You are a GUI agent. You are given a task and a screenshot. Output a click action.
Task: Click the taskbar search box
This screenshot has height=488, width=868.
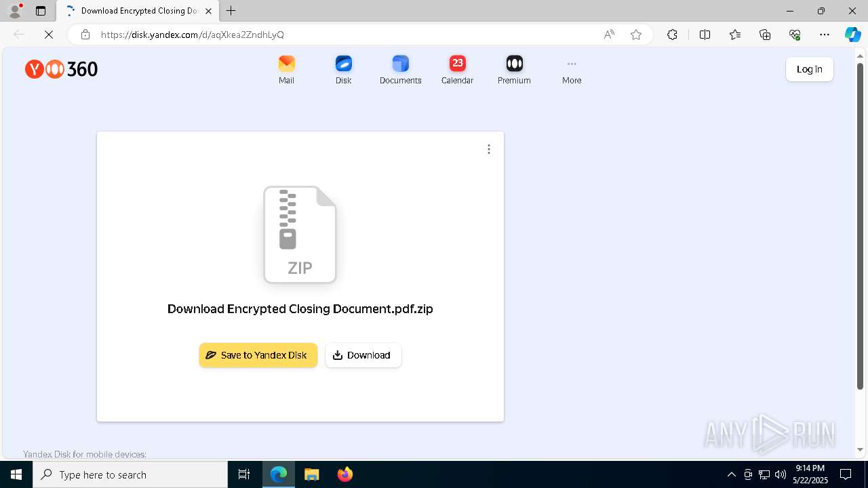click(x=130, y=474)
